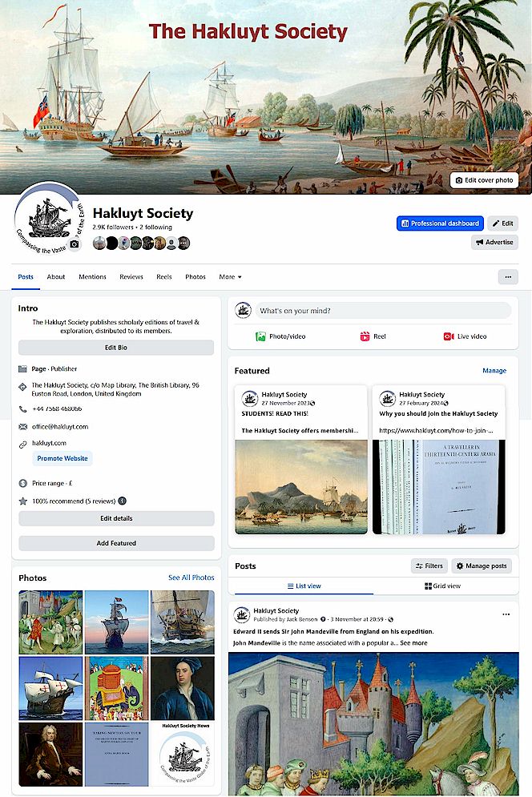Switch to Grid view
This screenshot has width=532, height=797.
[x=442, y=586]
